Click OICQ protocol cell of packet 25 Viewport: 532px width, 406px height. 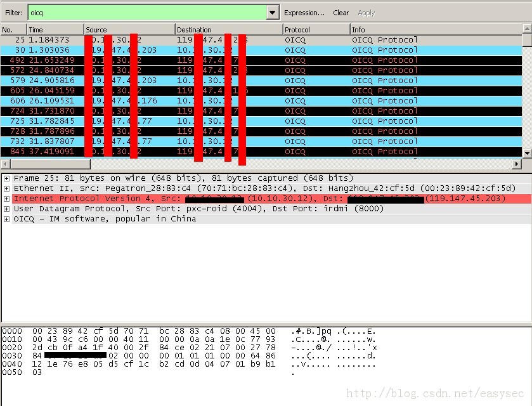295,40
